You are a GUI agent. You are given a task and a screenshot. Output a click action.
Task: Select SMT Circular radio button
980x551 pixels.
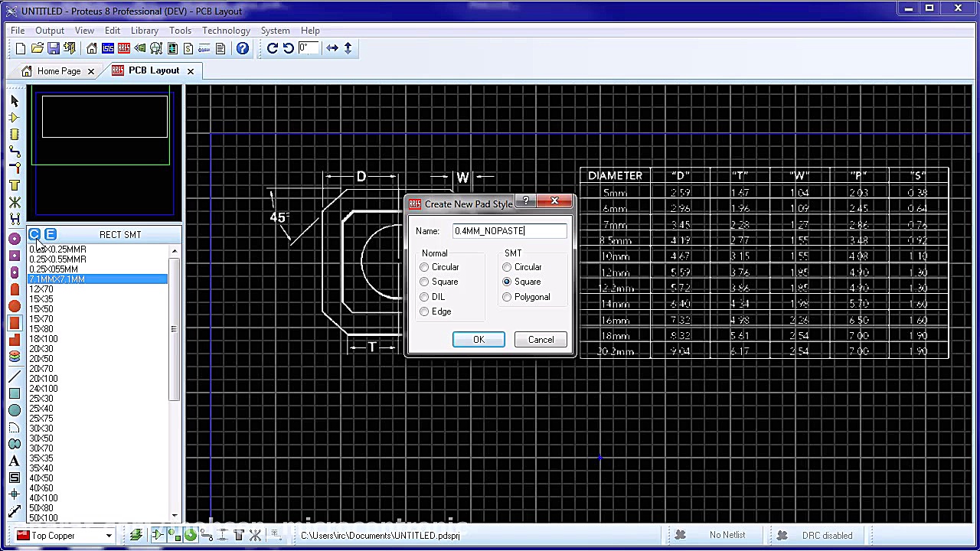507,267
